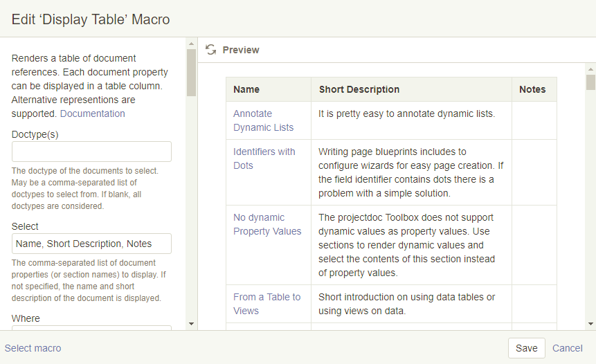Click the Preview refresh icon
596x364 pixels.
coord(211,50)
